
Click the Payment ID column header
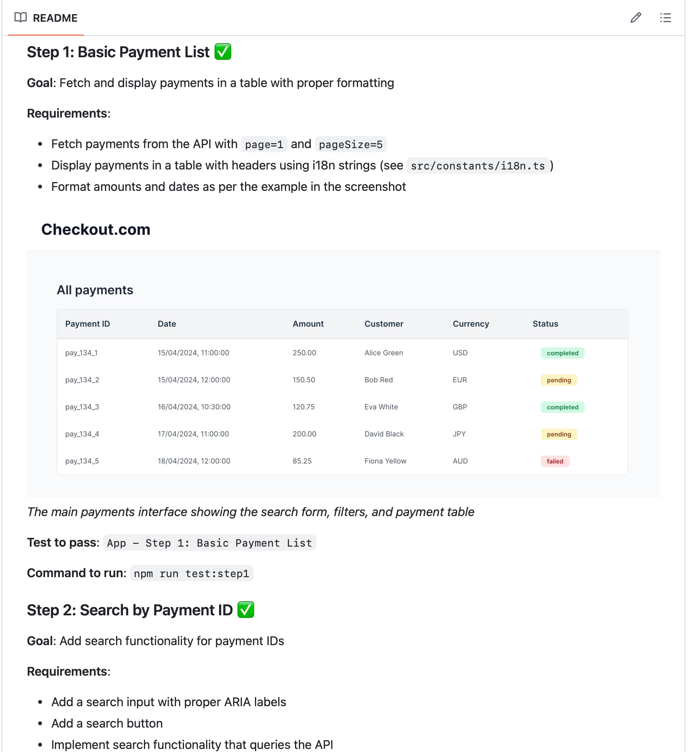pos(87,324)
